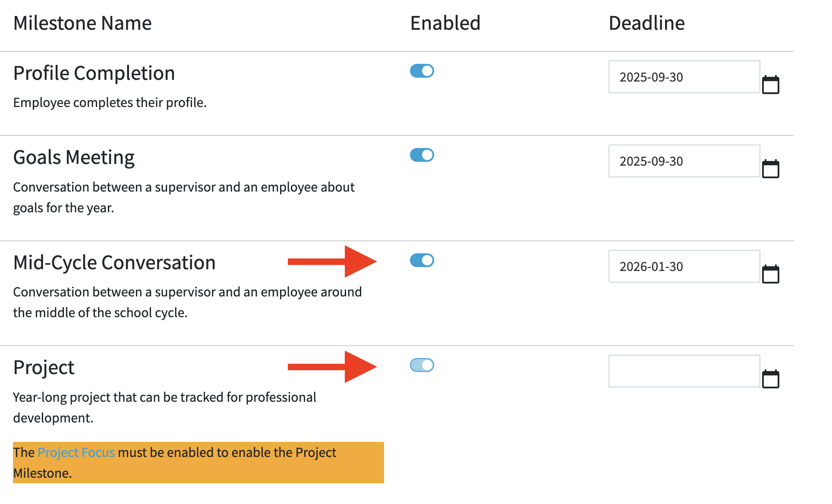The width and height of the screenshot is (832, 504).
Task: Open the Project Focus link
Action: pyautogui.click(x=76, y=452)
